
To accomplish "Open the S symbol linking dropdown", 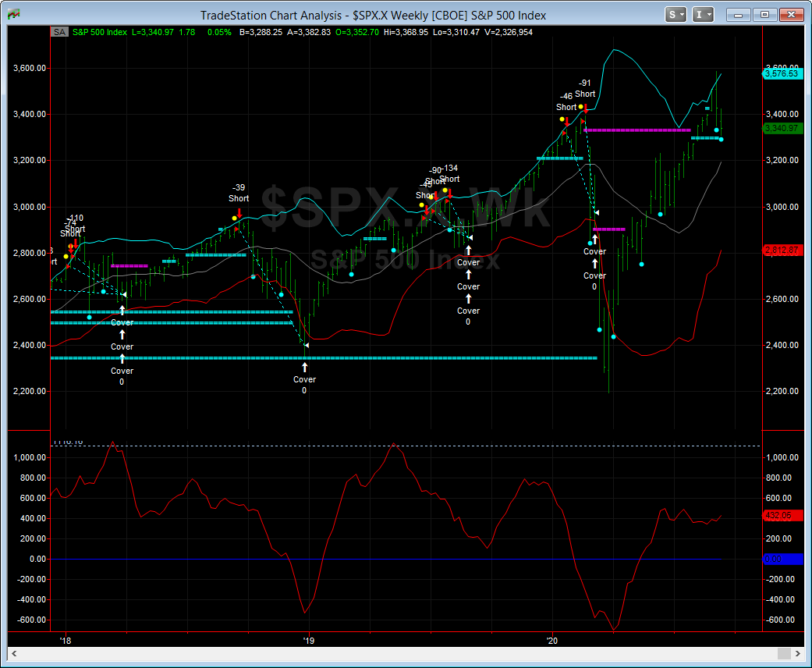I will tap(675, 15).
